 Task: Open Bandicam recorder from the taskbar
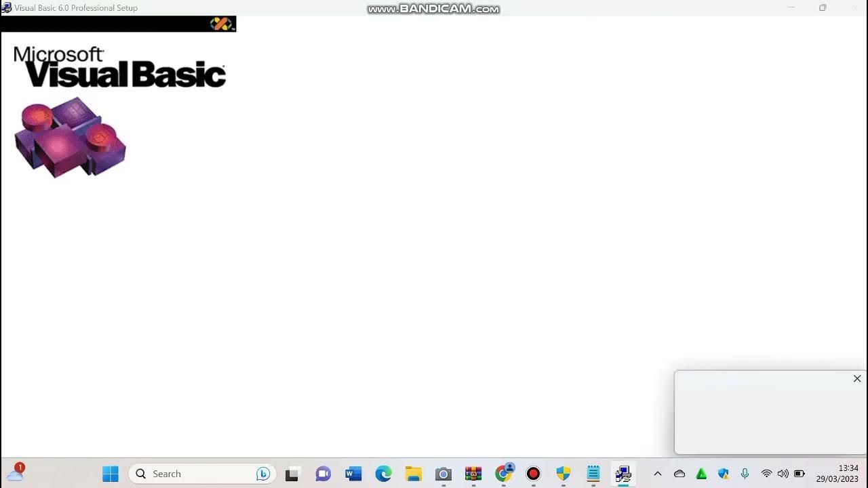534,474
